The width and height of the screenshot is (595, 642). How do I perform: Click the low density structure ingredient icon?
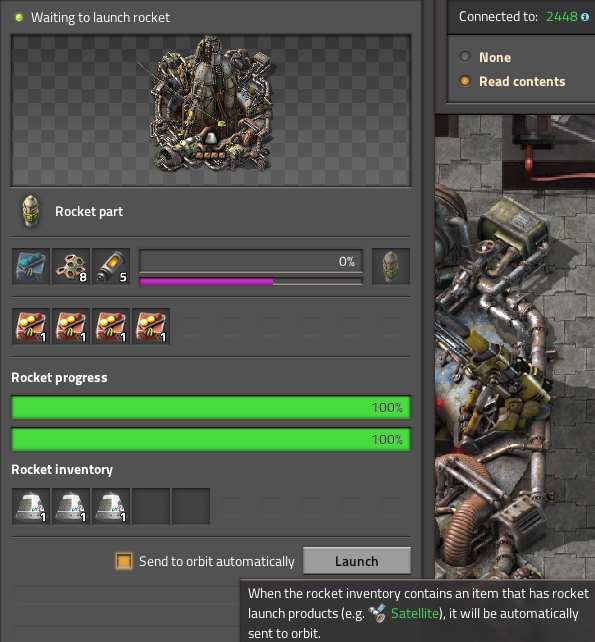tap(71, 267)
